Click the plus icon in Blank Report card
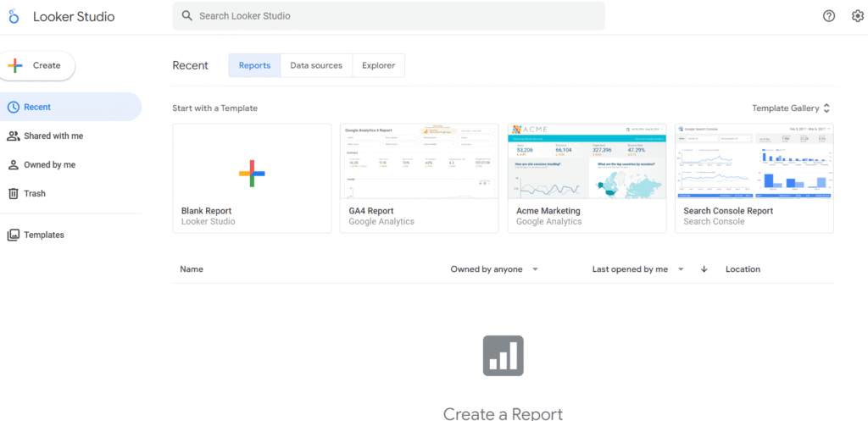This screenshot has width=868, height=421. point(252,174)
